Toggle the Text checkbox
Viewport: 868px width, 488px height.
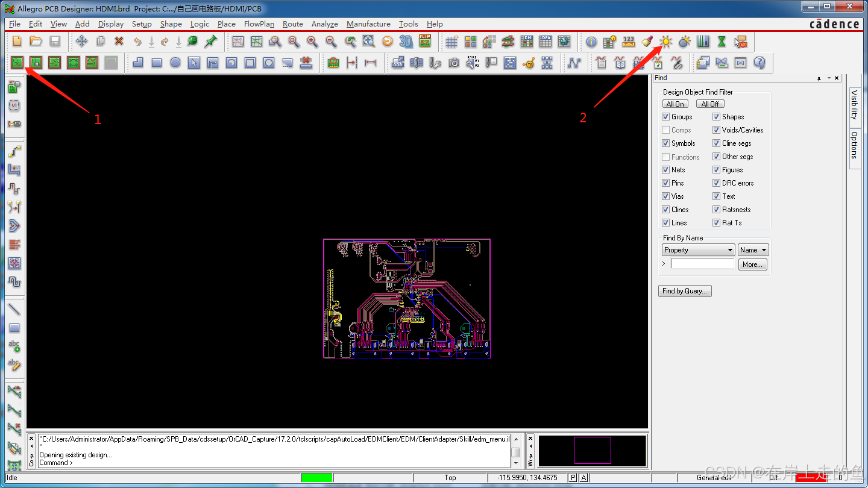(x=717, y=196)
